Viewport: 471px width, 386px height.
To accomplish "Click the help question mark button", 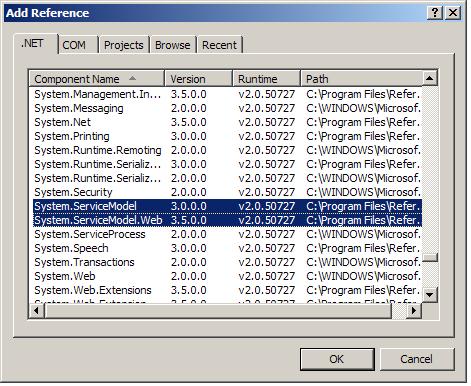I will pyautogui.click(x=435, y=13).
